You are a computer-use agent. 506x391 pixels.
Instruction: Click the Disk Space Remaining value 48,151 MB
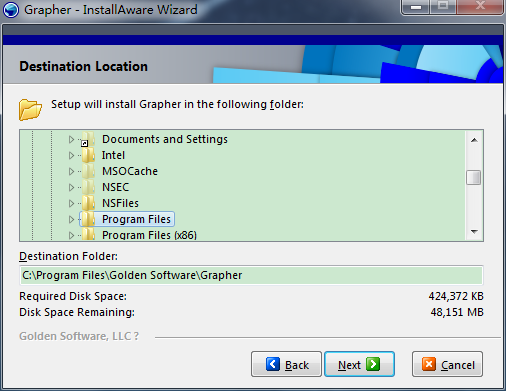pos(457,312)
